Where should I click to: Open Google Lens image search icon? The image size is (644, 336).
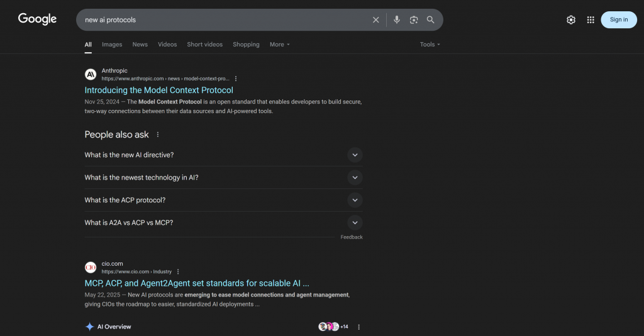(414, 20)
